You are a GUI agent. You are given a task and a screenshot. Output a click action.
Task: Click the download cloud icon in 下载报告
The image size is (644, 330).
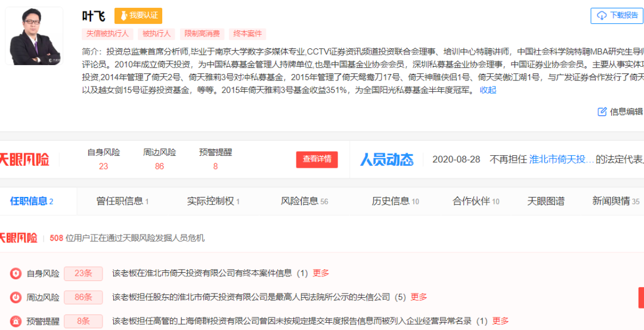click(601, 16)
